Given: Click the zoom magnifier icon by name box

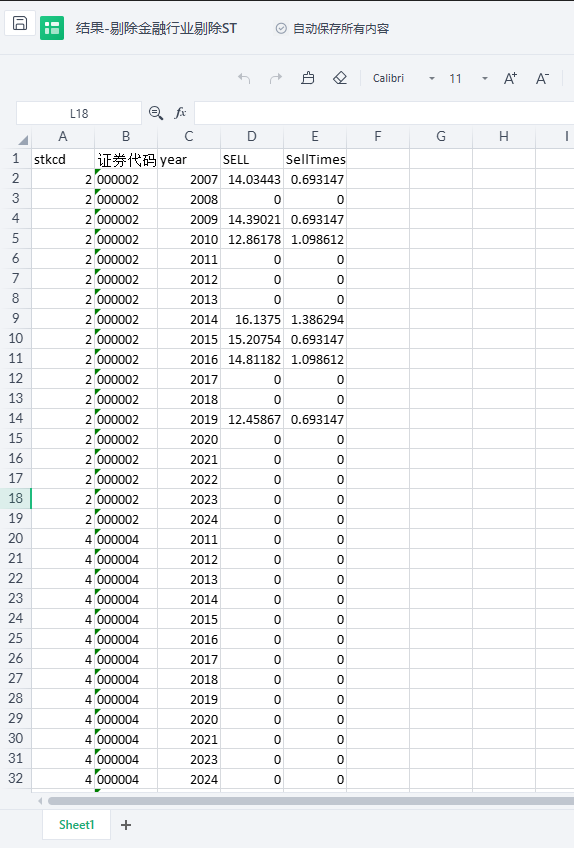Looking at the screenshot, I should click(156, 112).
